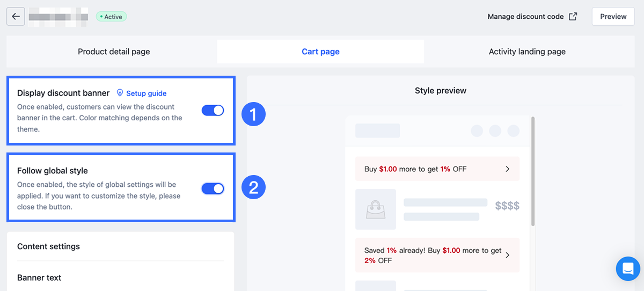Click the green Active status badge
This screenshot has height=291, width=644.
tap(111, 17)
